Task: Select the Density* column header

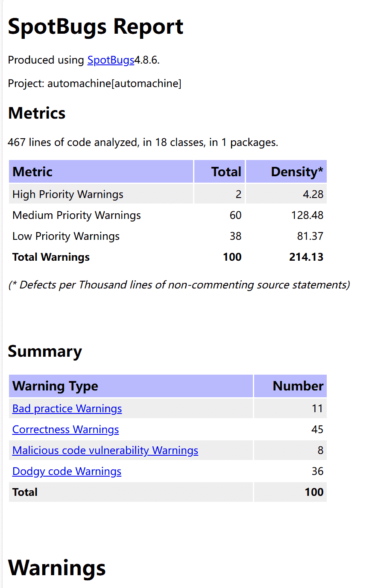Action: [x=297, y=172]
